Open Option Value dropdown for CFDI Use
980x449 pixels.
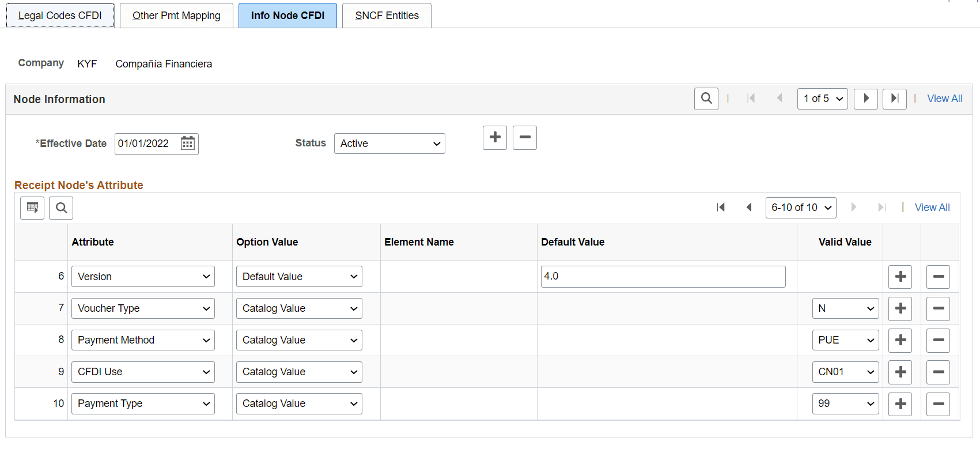coord(299,372)
